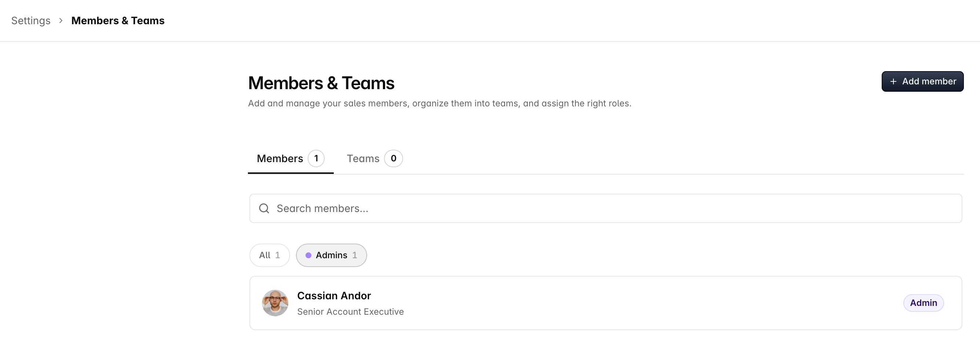Click the Add member button
Screen dimensions: 980x347
click(922, 81)
